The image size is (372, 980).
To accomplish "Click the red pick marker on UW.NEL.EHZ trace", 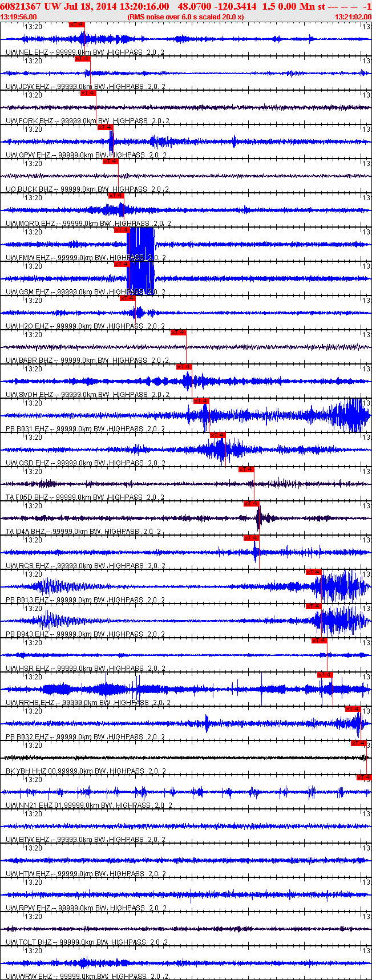I will (76, 25).
